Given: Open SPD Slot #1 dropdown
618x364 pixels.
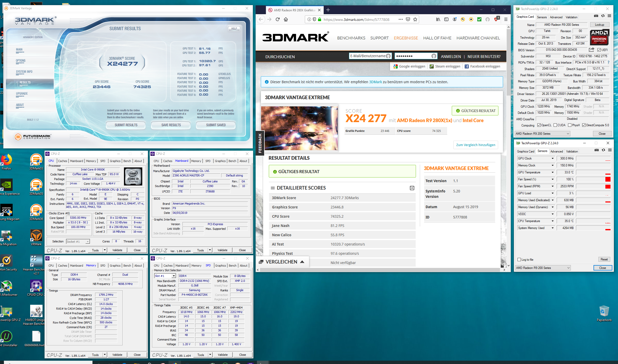Looking at the screenshot, I should pyautogui.click(x=165, y=276).
